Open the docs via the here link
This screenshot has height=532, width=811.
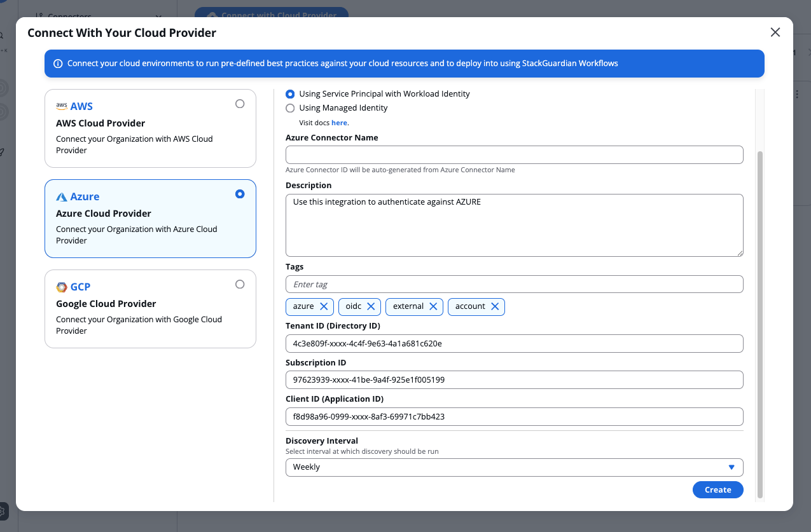(339, 122)
